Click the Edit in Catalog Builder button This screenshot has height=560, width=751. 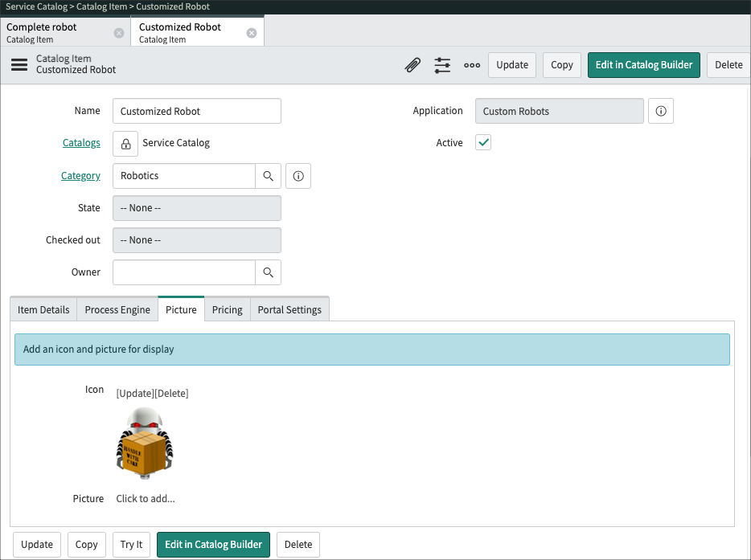[643, 65]
